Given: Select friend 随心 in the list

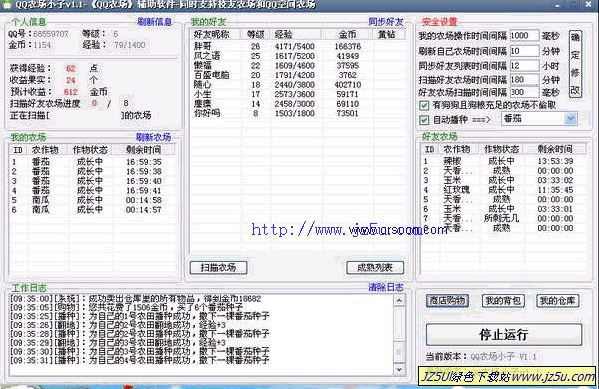Looking at the screenshot, I should (x=298, y=85).
